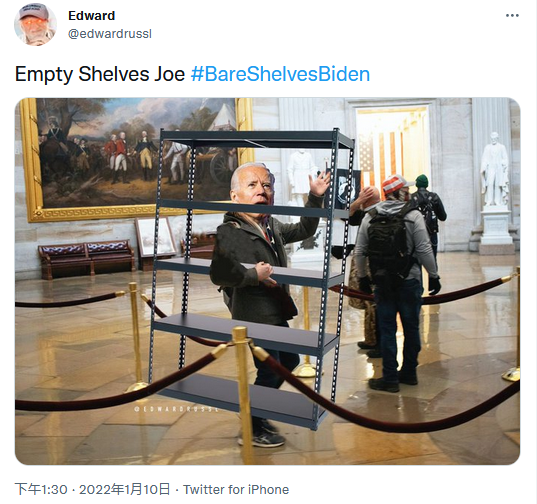The width and height of the screenshot is (537, 504).
Task: Click Edward's profile avatar picture
Action: (35, 24)
